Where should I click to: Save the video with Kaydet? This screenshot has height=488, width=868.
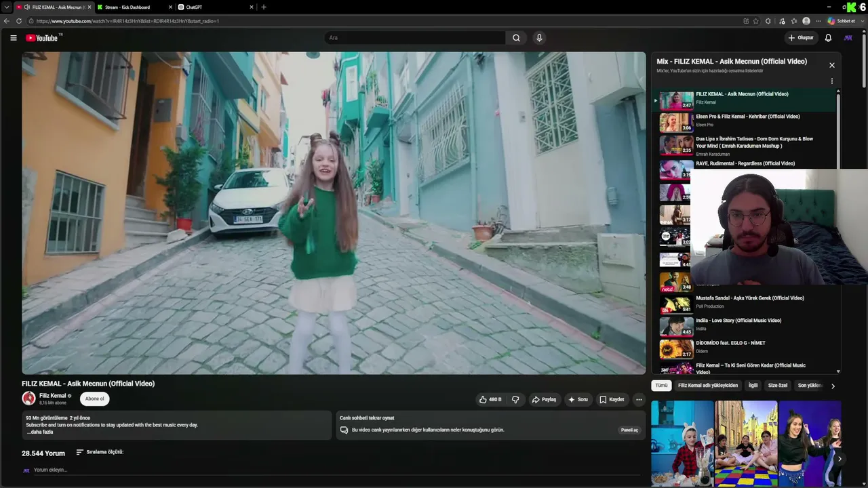tap(612, 400)
